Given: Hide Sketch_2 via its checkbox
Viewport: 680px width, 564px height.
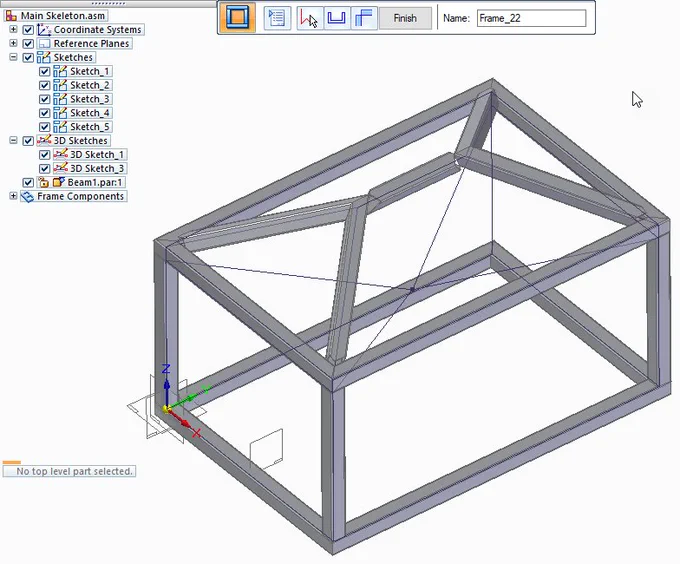Looking at the screenshot, I should click(45, 85).
